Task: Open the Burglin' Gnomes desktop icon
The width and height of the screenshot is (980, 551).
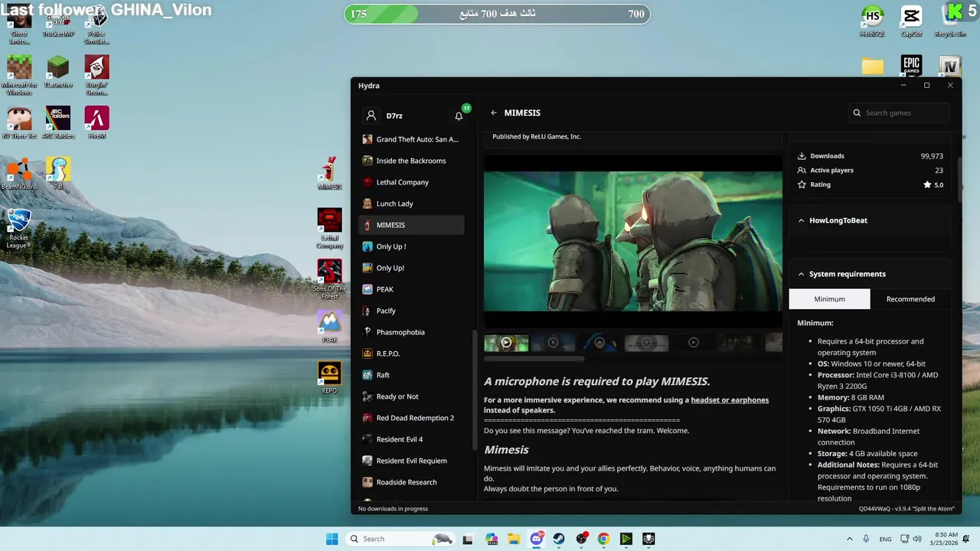Action: pyautogui.click(x=96, y=75)
